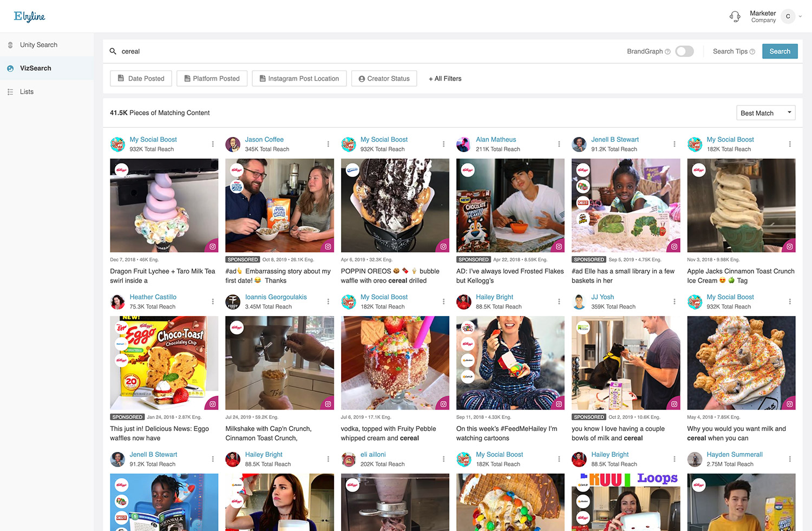This screenshot has width=812, height=531.
Task: Open Alan Matheus's creator profile link
Action: point(496,140)
